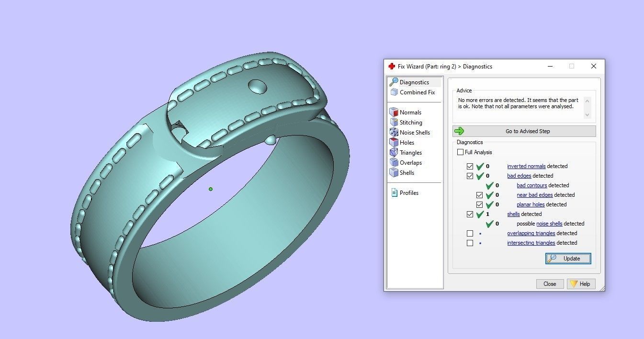Uncheck the inverted normals checkbox
644x339 pixels.
tap(470, 166)
